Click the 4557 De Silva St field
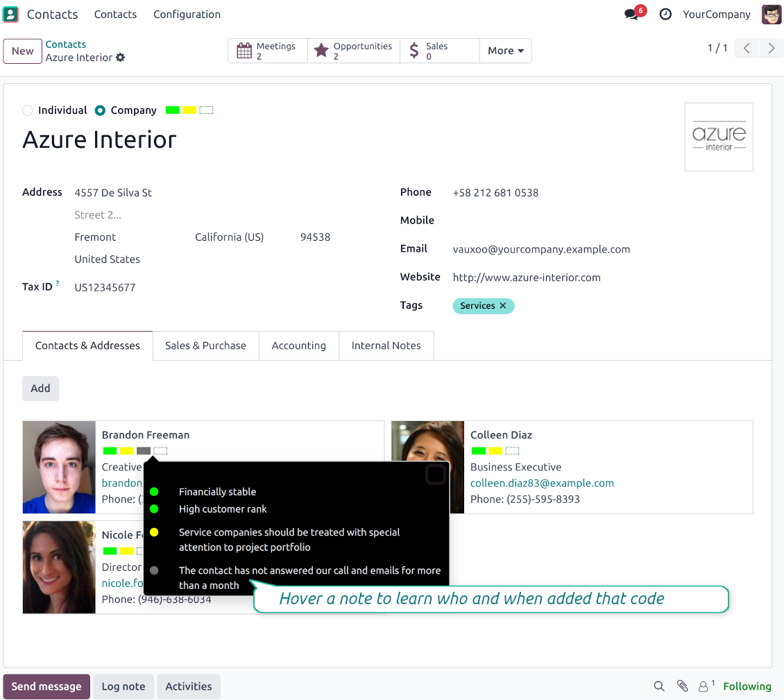 113,193
